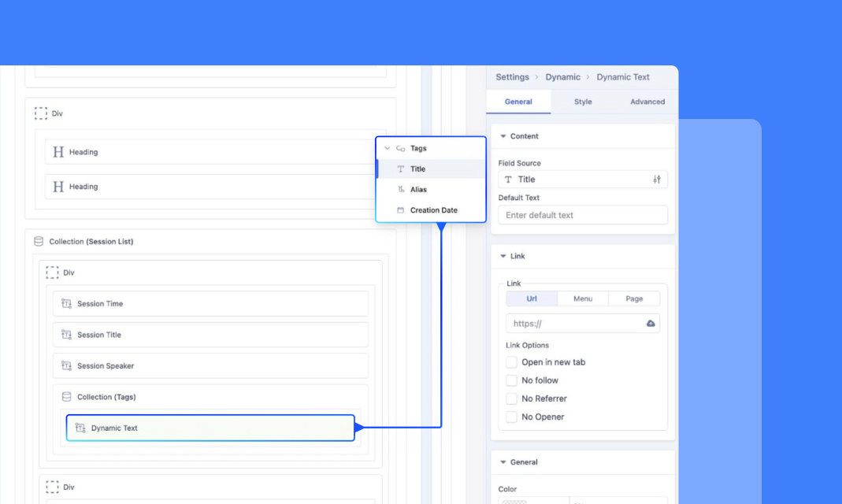This screenshot has width=842, height=504.
Task: Go to Dynamic in the breadcrumb
Action: 562,77
